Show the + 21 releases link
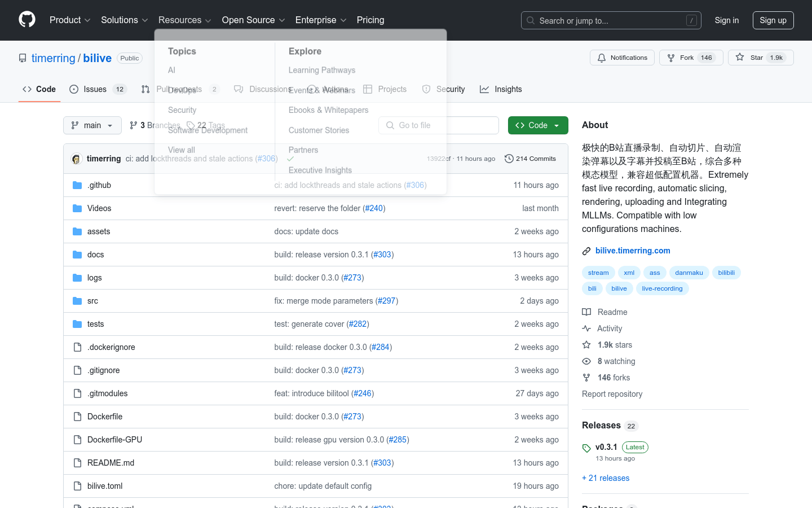Viewport: 812px width, 508px height. 606,478
